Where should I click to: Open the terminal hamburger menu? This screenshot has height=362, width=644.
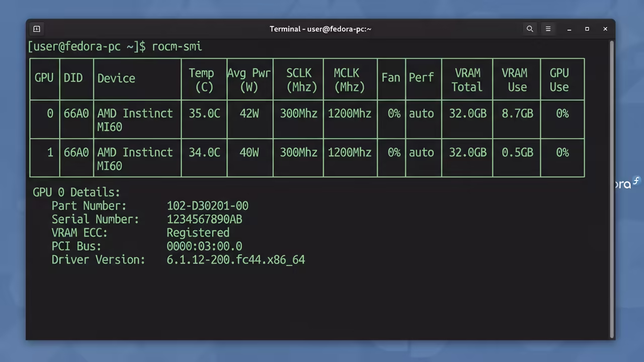click(x=548, y=29)
